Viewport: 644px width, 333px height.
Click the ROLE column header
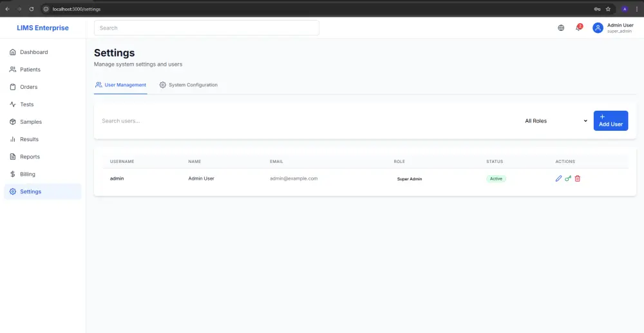click(x=399, y=162)
